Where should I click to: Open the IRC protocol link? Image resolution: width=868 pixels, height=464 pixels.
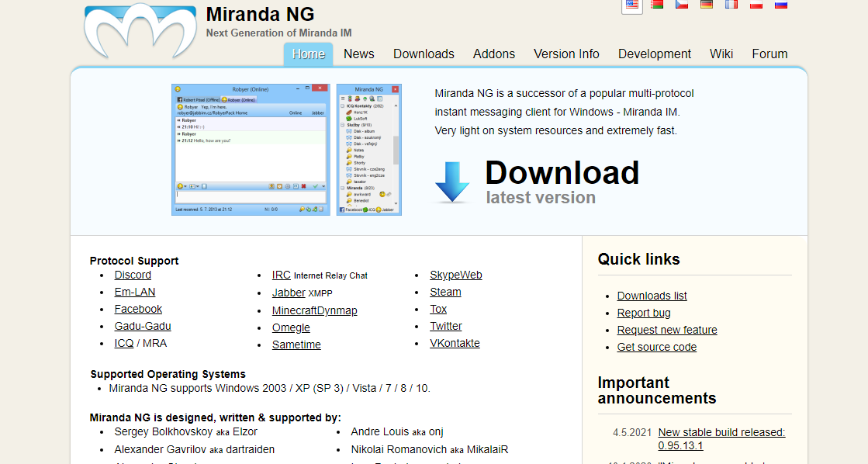[x=282, y=275]
